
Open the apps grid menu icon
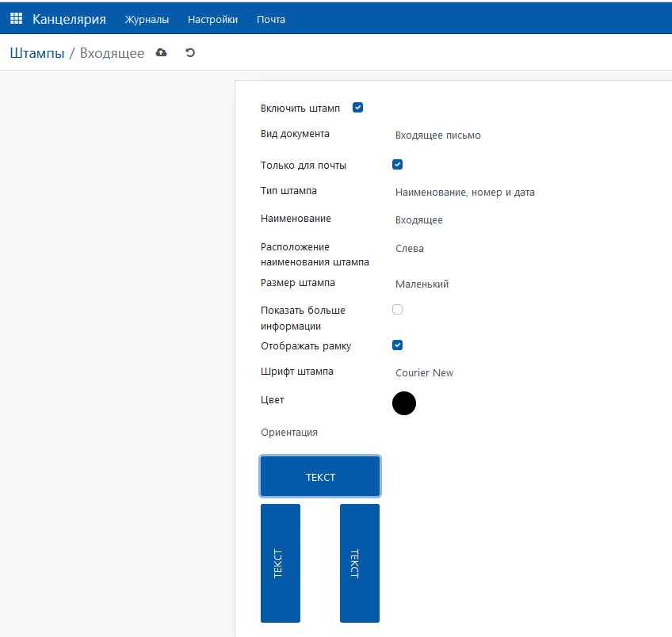pyautogui.click(x=17, y=18)
